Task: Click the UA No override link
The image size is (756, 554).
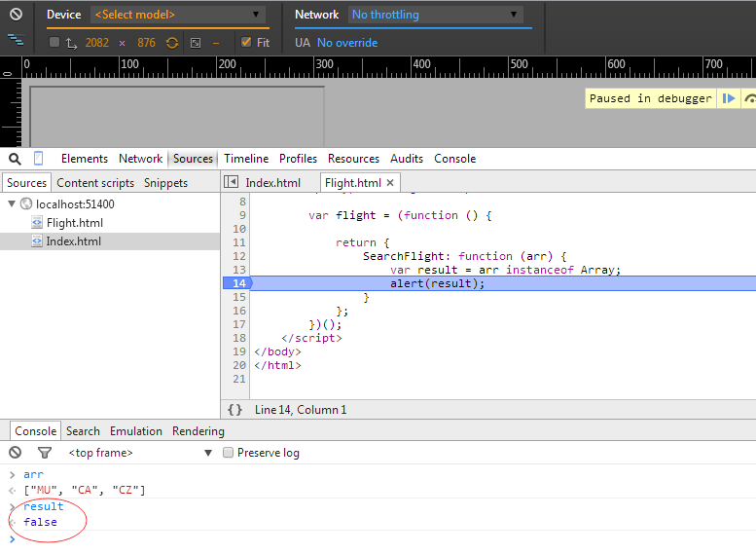Action: click(347, 43)
